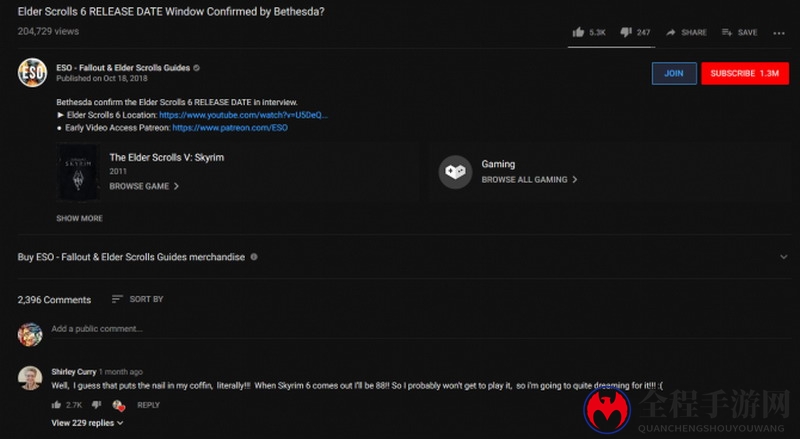800x439 pixels.
Task: Dislike Shirley Curry's comment
Action: (96, 405)
